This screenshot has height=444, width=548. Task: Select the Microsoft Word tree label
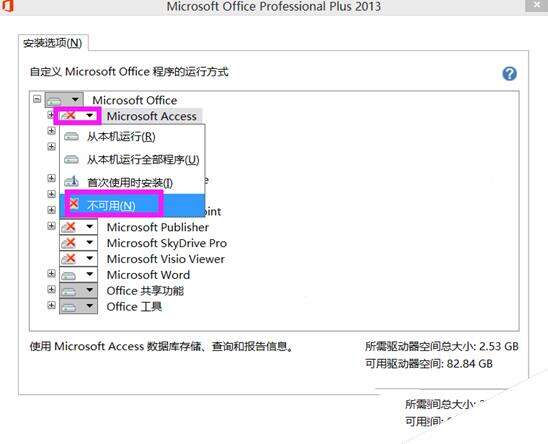[148, 275]
